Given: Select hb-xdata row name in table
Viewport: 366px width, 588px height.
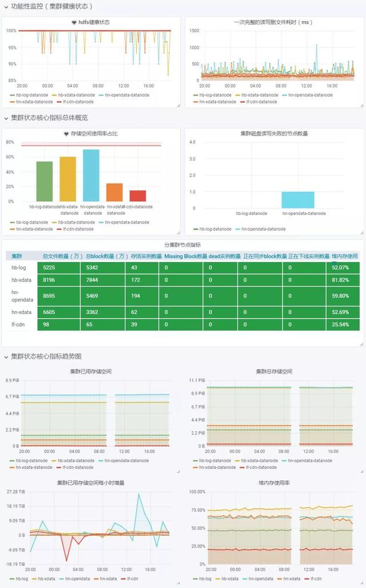Looking at the screenshot, I should (21, 280).
